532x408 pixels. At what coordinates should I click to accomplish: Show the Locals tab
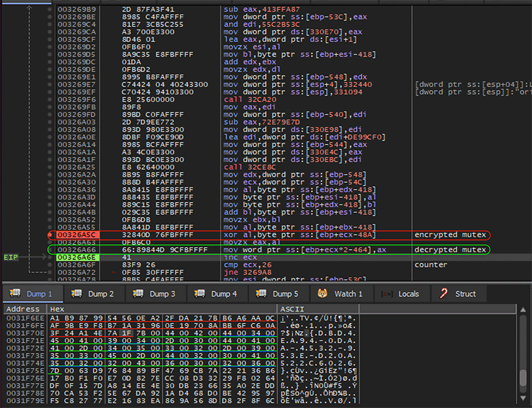pos(402,294)
